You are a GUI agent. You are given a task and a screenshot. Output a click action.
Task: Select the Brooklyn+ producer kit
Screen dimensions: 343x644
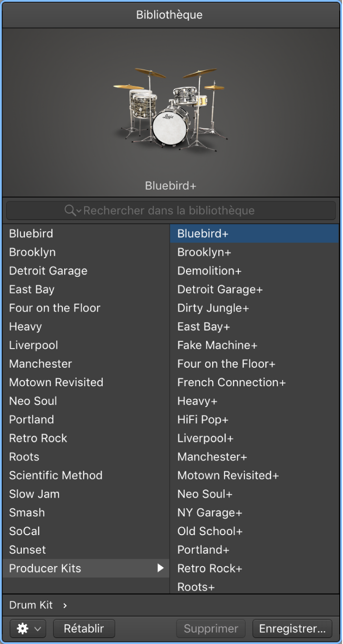point(204,252)
